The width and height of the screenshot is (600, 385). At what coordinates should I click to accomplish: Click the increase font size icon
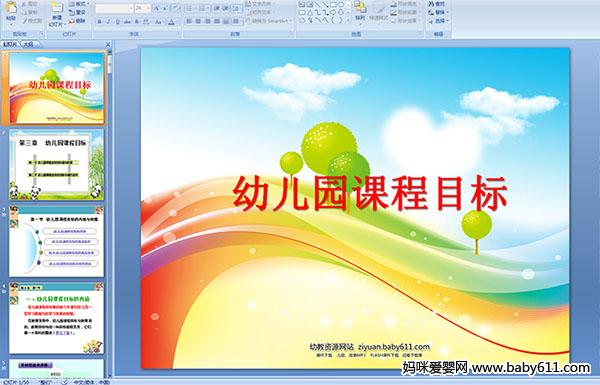pos(157,8)
